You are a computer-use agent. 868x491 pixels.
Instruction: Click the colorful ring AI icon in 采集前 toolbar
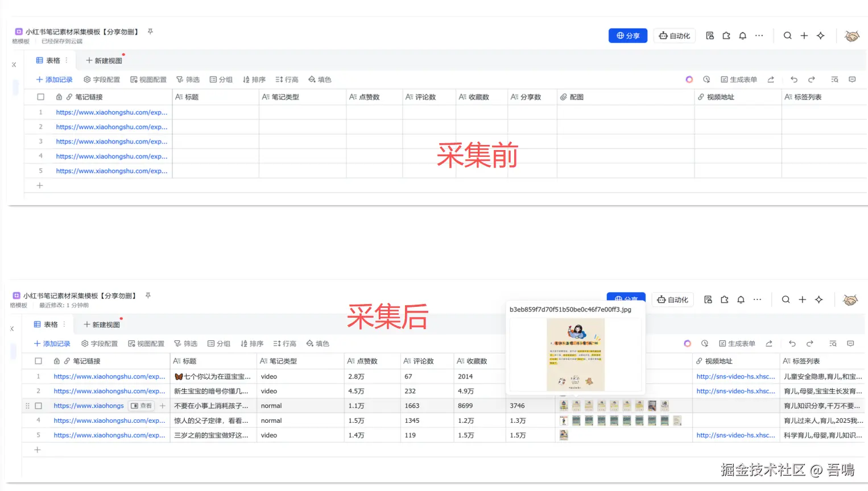[x=689, y=80]
